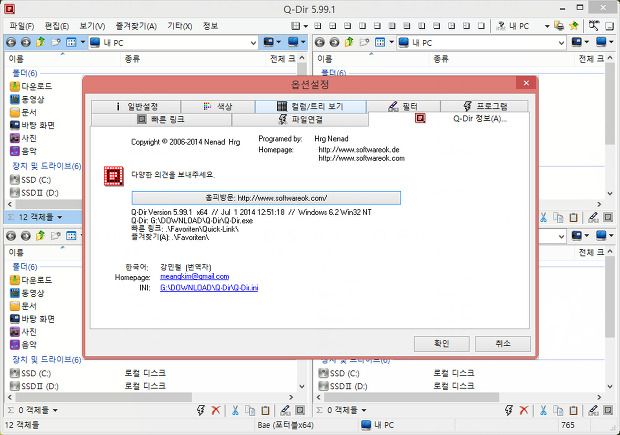The height and width of the screenshot is (435, 620).
Task: Click the printer icon in main toolbar
Action: tap(559, 26)
